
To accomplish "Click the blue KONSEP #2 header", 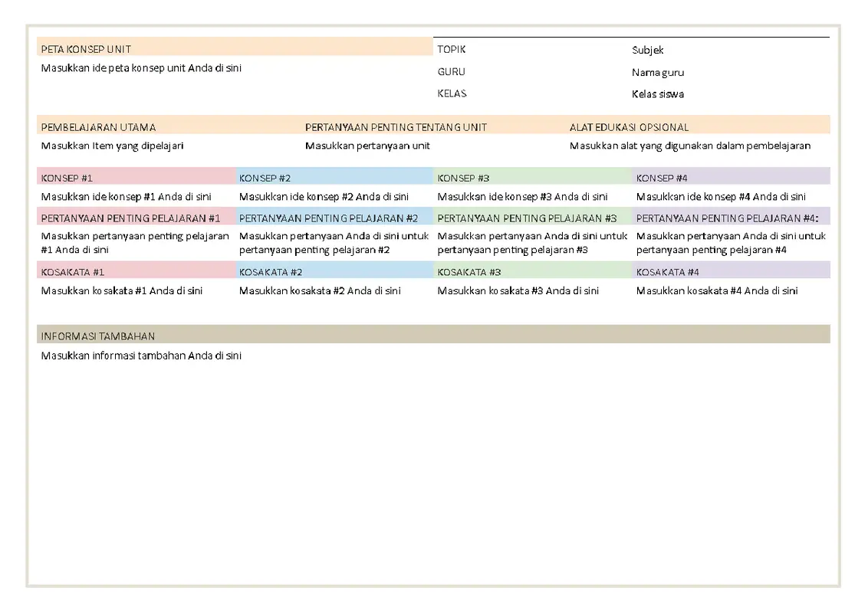I will [x=334, y=178].
